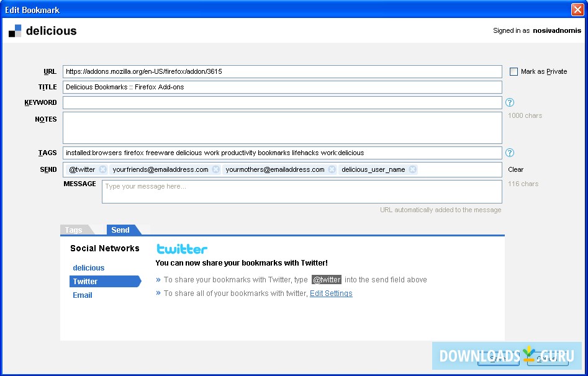Click the highlighted @twitter hint text

(326, 280)
